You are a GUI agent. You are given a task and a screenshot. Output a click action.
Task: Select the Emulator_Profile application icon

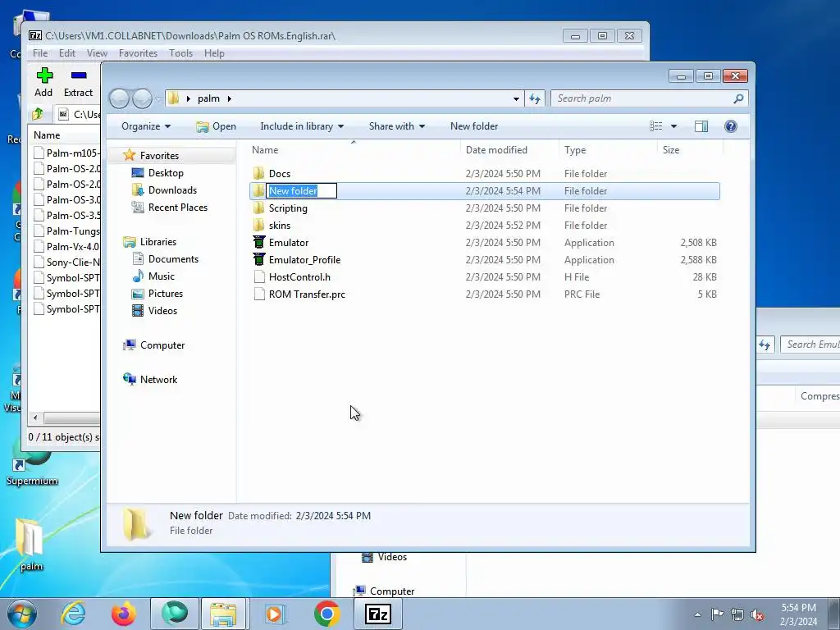coord(258,259)
